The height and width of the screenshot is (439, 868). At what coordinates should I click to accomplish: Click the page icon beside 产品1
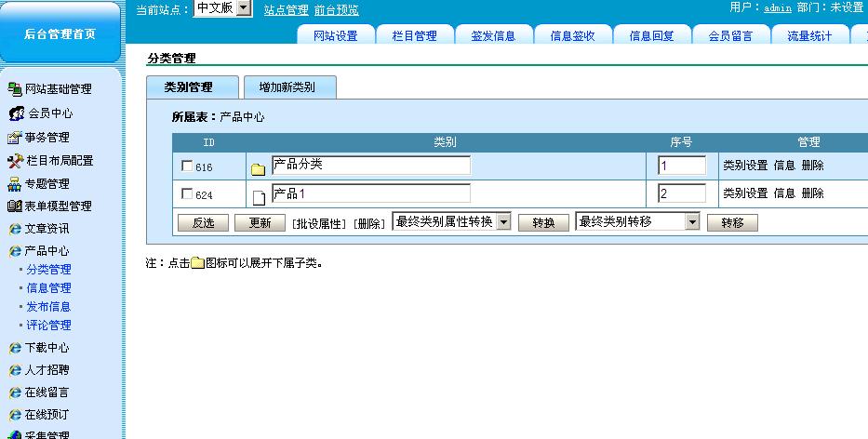(x=259, y=197)
